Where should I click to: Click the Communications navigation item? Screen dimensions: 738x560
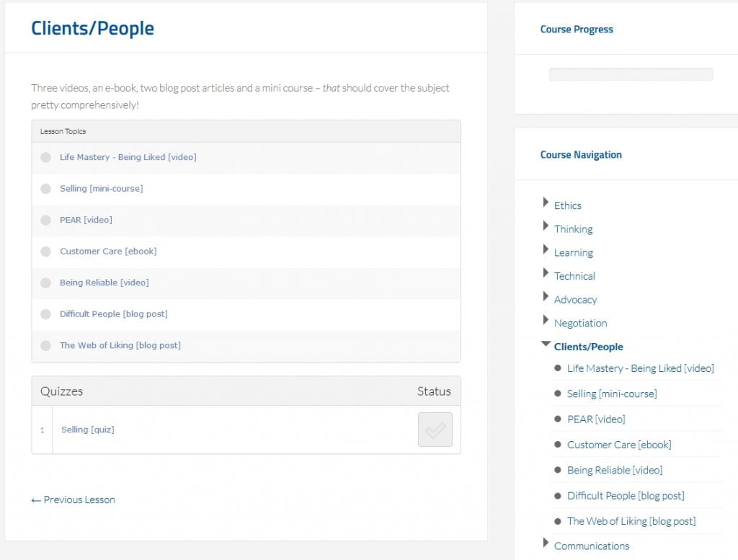(x=591, y=546)
